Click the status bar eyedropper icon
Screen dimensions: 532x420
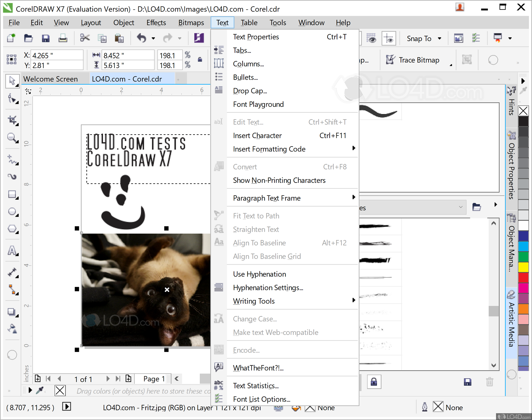(40, 391)
